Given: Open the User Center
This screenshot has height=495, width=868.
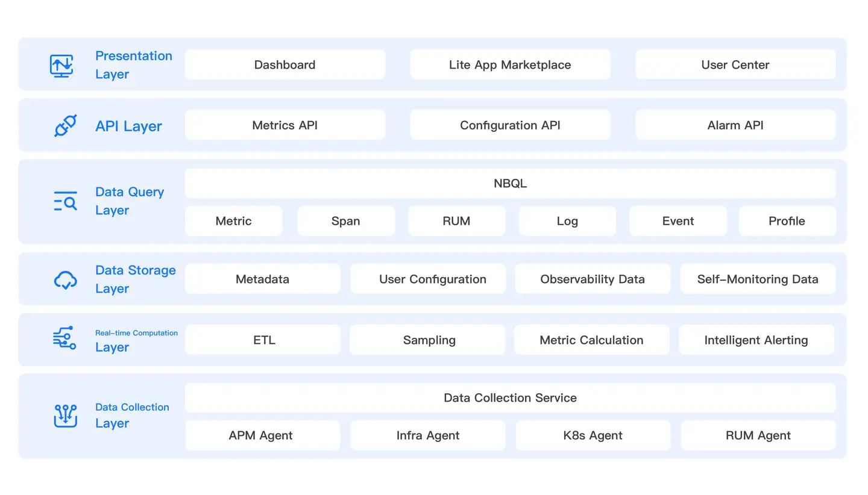Looking at the screenshot, I should 735,64.
